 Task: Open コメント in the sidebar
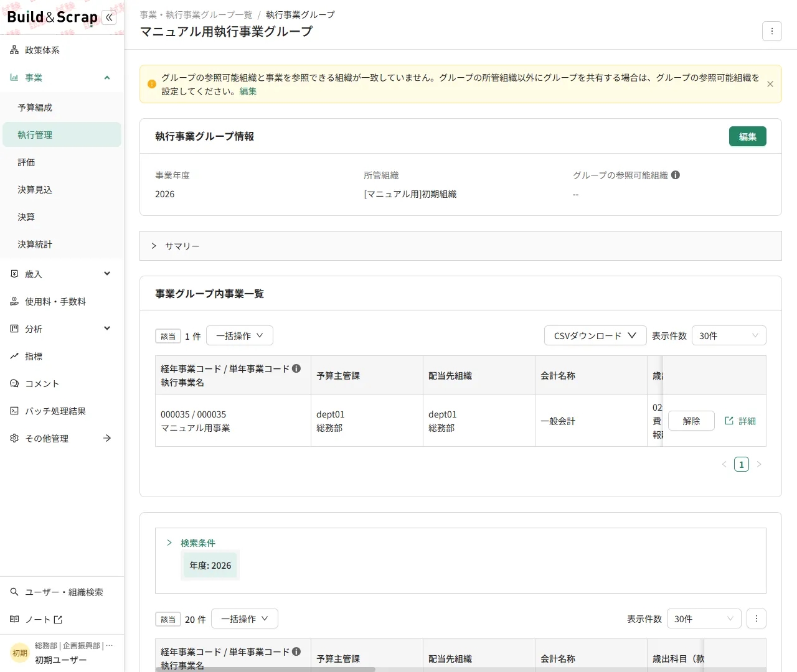pyautogui.click(x=62, y=383)
